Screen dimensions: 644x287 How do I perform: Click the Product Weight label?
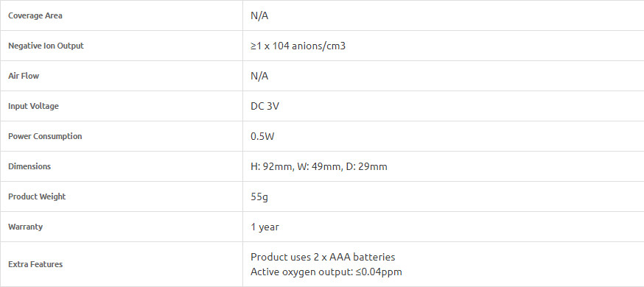(x=37, y=196)
